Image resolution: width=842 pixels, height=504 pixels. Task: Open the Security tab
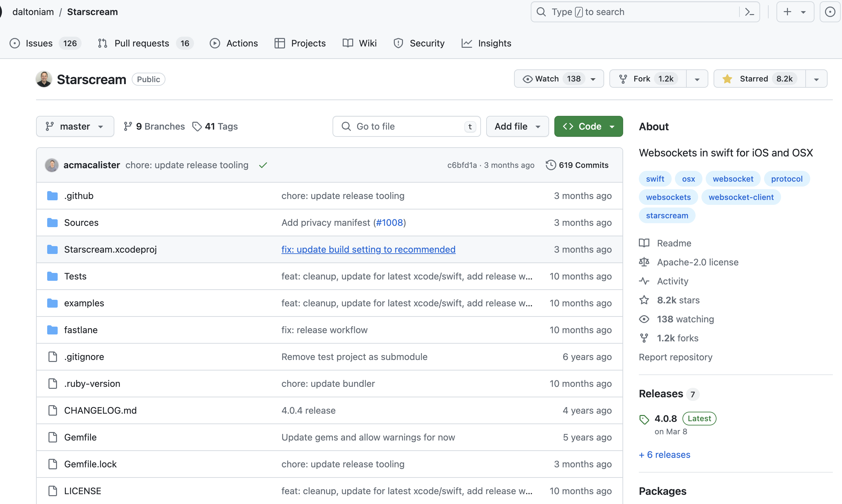[427, 43]
